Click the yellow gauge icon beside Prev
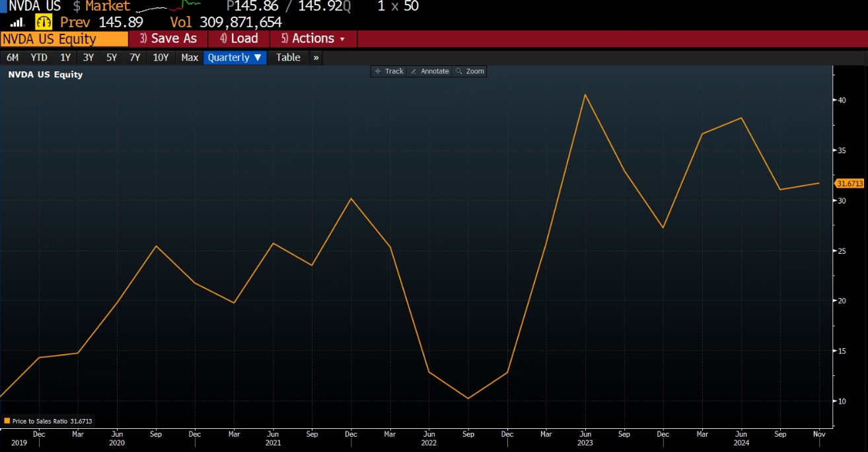The image size is (868, 452). [43, 22]
